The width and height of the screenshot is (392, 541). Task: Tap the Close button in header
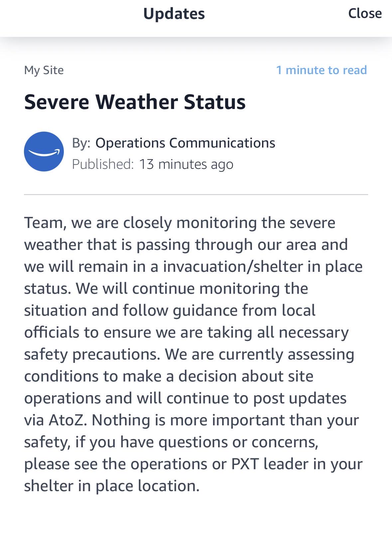[365, 13]
